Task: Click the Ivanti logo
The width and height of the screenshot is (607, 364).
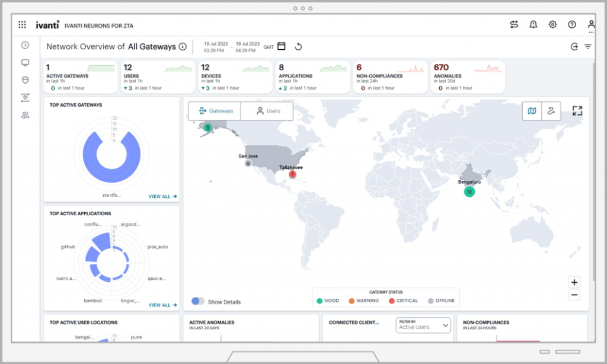Action: point(47,25)
